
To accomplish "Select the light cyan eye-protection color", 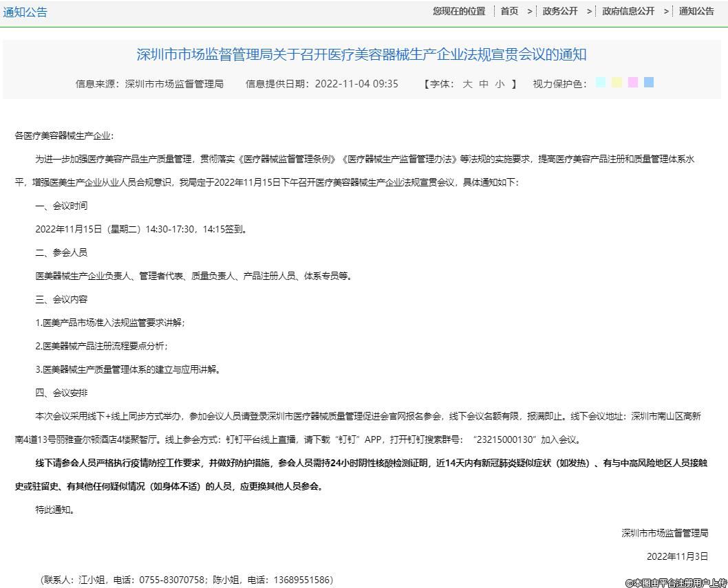I will 601,83.
